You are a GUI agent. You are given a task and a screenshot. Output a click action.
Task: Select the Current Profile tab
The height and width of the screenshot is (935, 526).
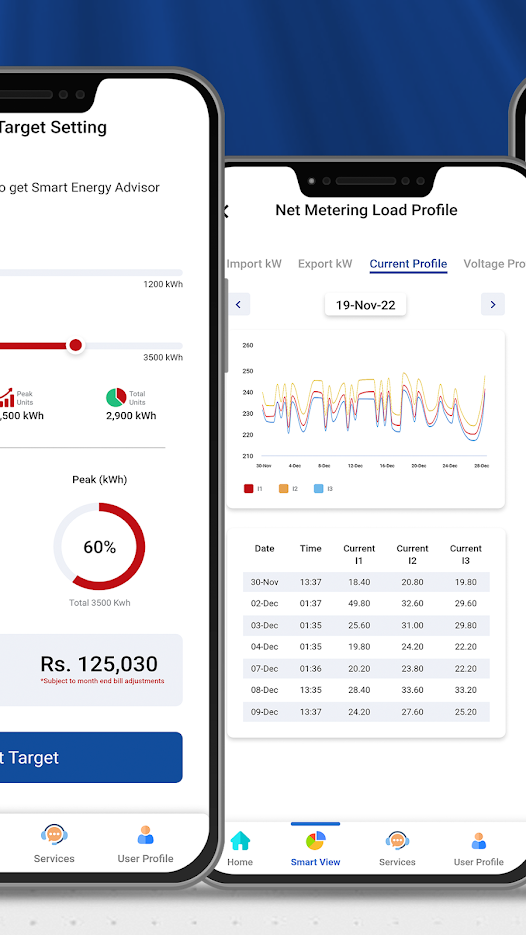(x=409, y=264)
